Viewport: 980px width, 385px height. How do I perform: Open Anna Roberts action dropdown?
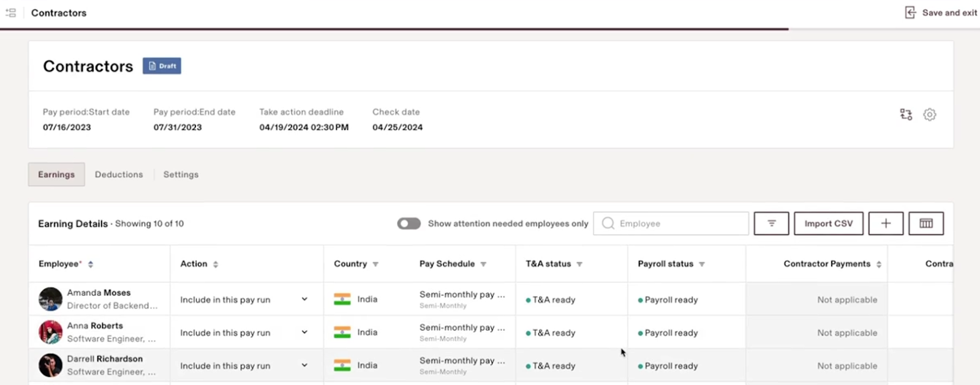(x=304, y=332)
